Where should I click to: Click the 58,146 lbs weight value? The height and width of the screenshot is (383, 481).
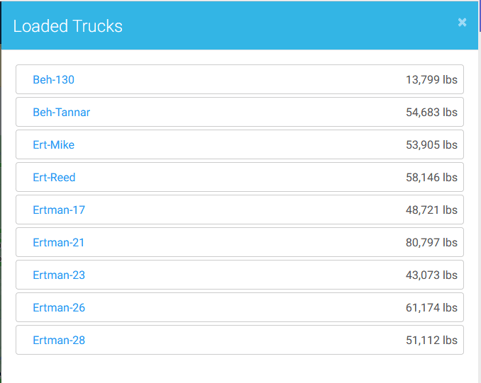[x=431, y=177]
